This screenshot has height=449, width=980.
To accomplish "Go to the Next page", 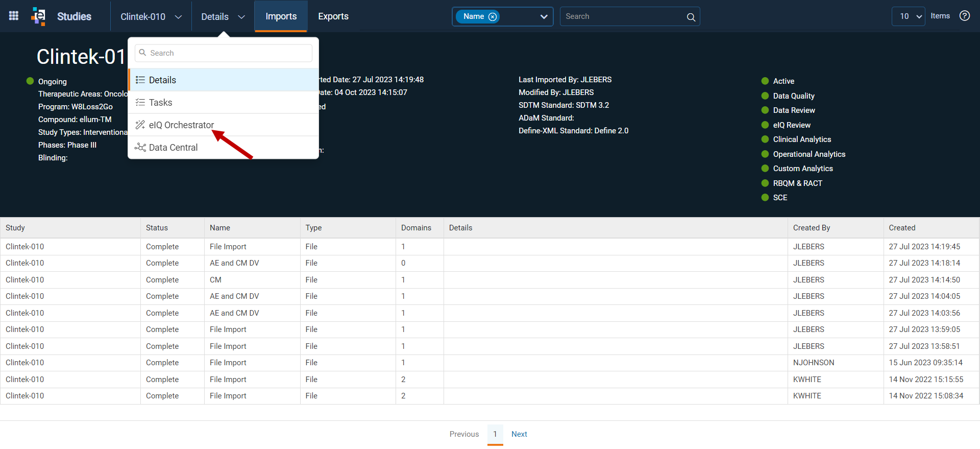I will point(519,434).
